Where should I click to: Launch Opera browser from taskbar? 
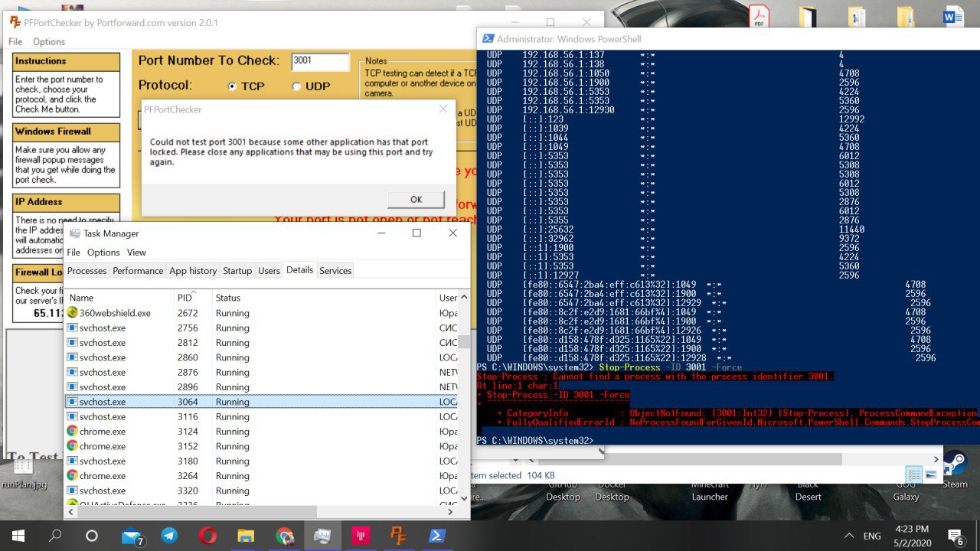[207, 536]
